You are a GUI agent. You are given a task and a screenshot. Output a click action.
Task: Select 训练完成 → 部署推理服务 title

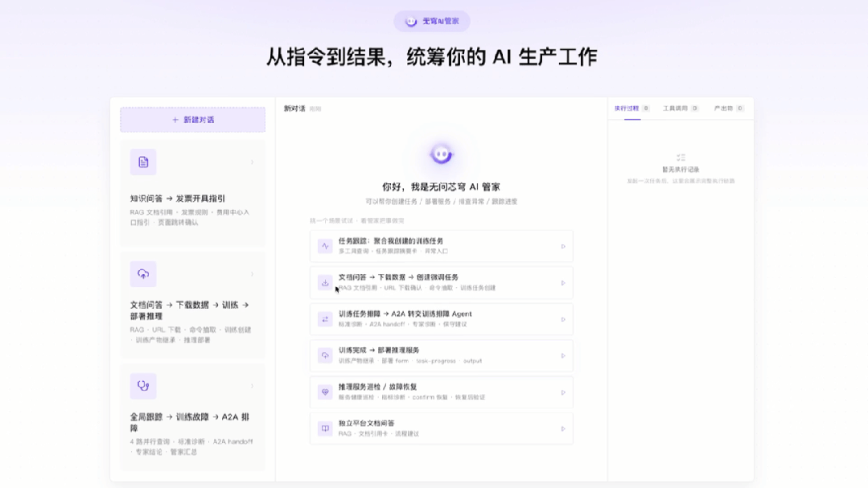tap(379, 351)
